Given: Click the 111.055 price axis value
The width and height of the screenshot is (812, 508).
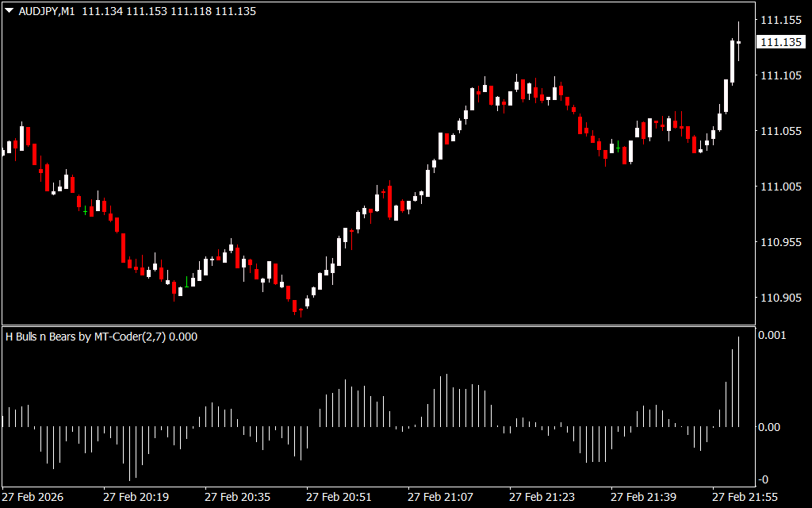Looking at the screenshot, I should (780, 131).
